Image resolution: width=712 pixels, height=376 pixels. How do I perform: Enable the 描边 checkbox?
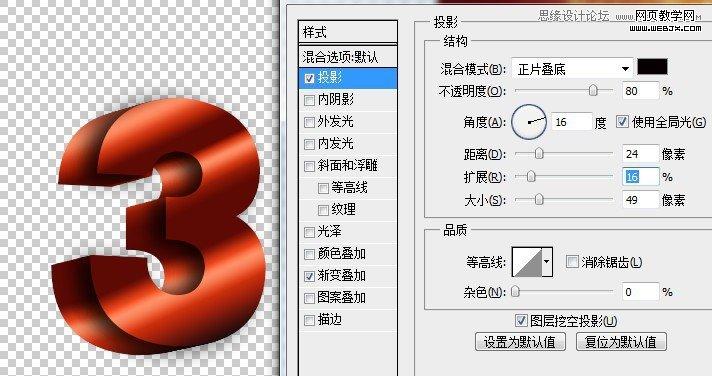click(x=309, y=320)
